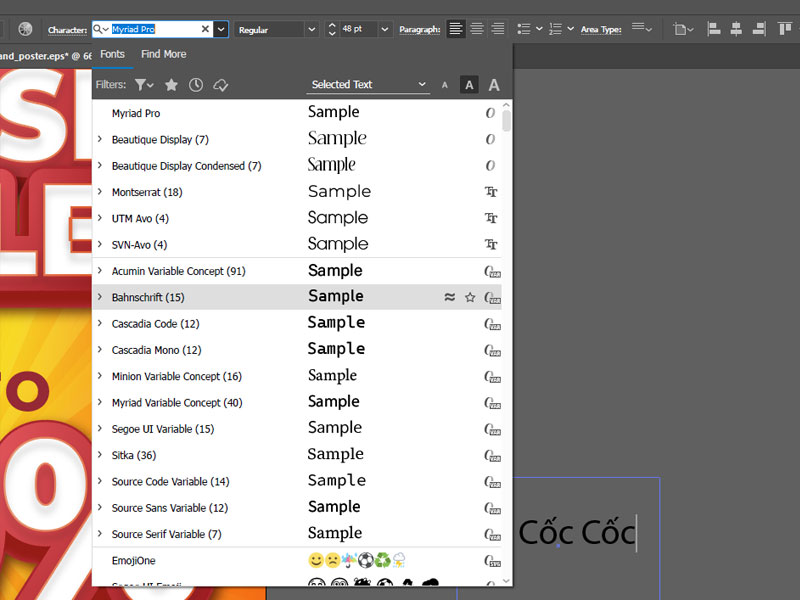Image resolution: width=800 pixels, height=600 pixels.
Task: Open the font classification filter
Action: (144, 85)
